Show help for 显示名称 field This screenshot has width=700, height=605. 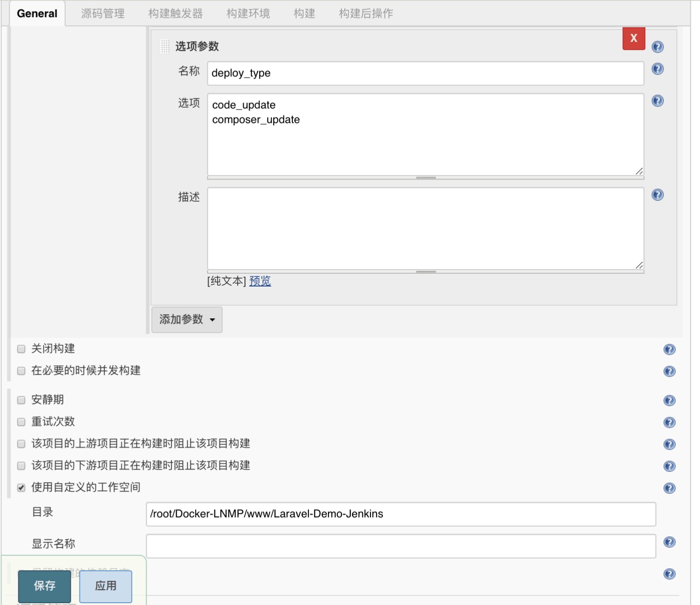point(669,542)
